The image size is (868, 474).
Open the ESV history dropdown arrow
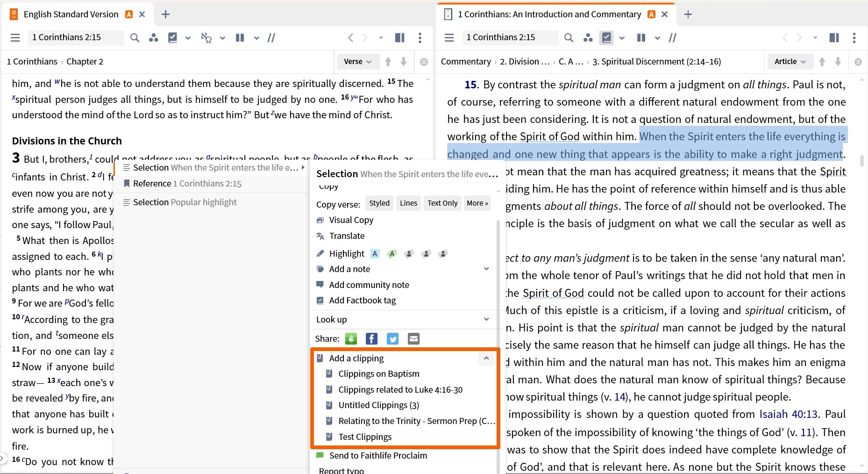coord(381,38)
